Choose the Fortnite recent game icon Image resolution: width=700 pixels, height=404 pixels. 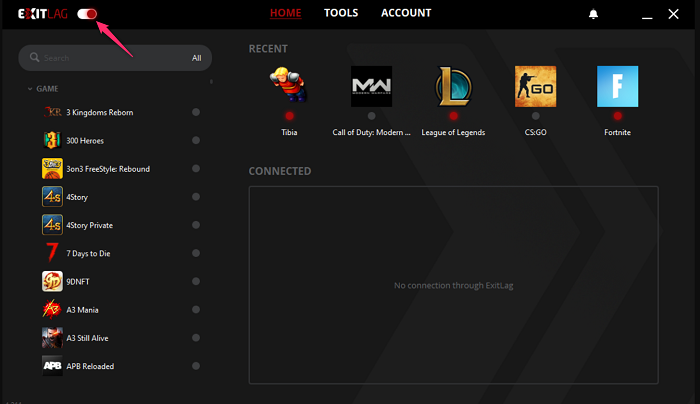coord(617,87)
